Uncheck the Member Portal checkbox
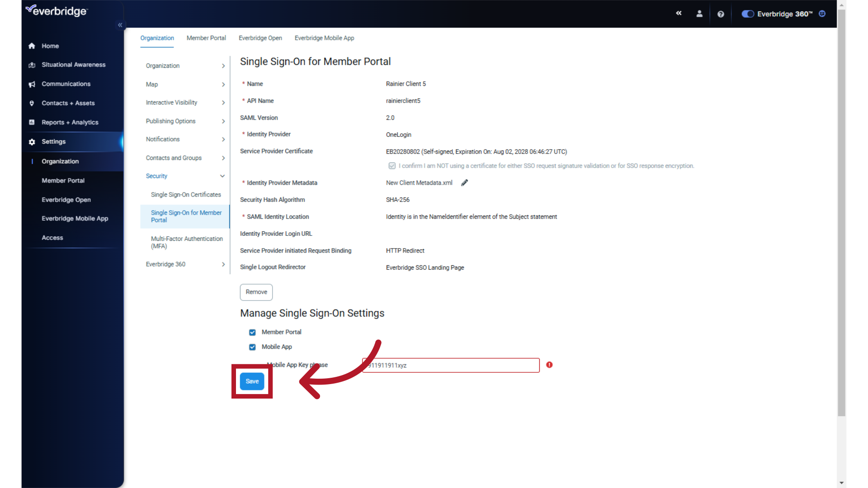The height and width of the screenshot is (488, 868). pos(252,332)
